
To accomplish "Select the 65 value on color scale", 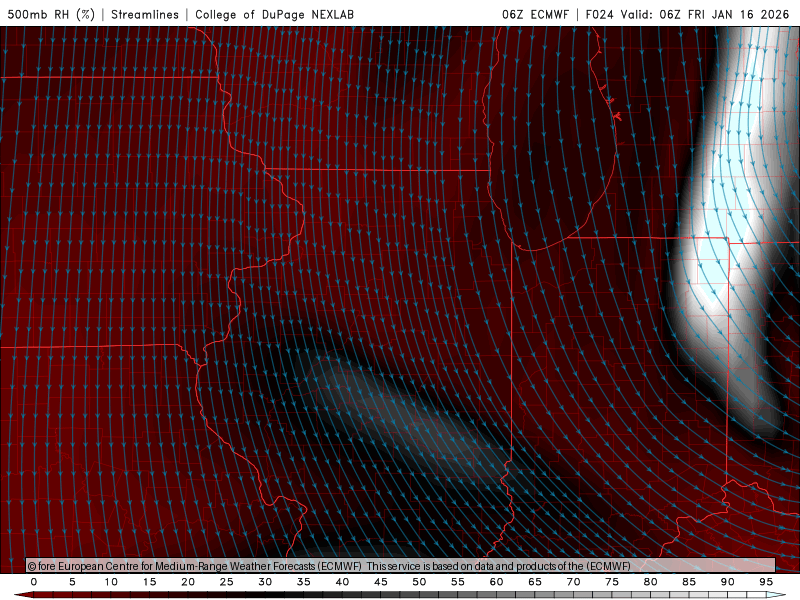I will coord(535,582).
